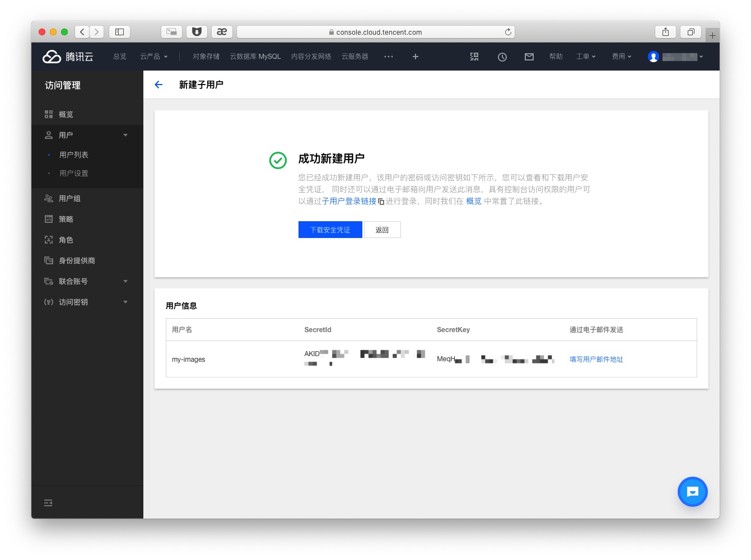
Task: Open 云服务器 in the top nav
Action: coord(355,57)
